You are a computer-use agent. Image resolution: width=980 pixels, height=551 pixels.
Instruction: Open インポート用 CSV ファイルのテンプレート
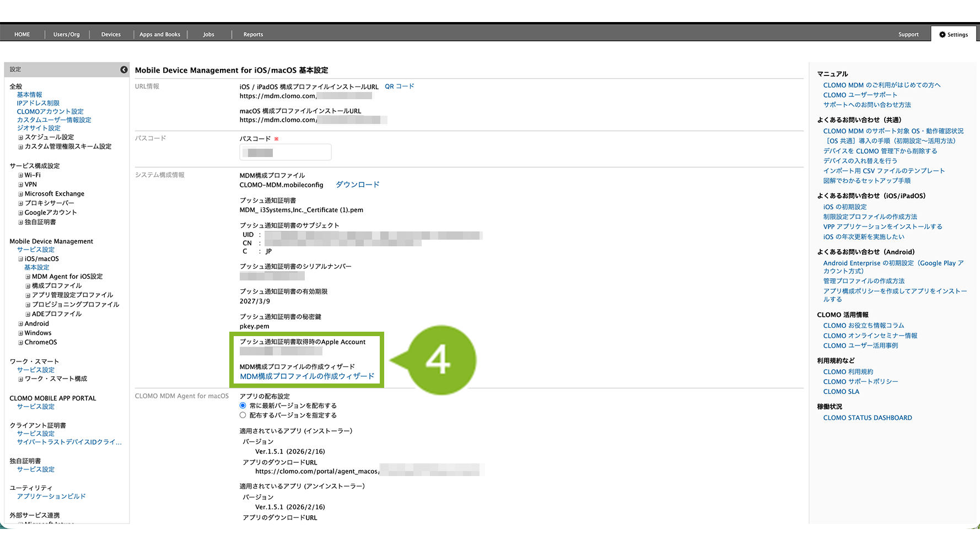pos(884,171)
